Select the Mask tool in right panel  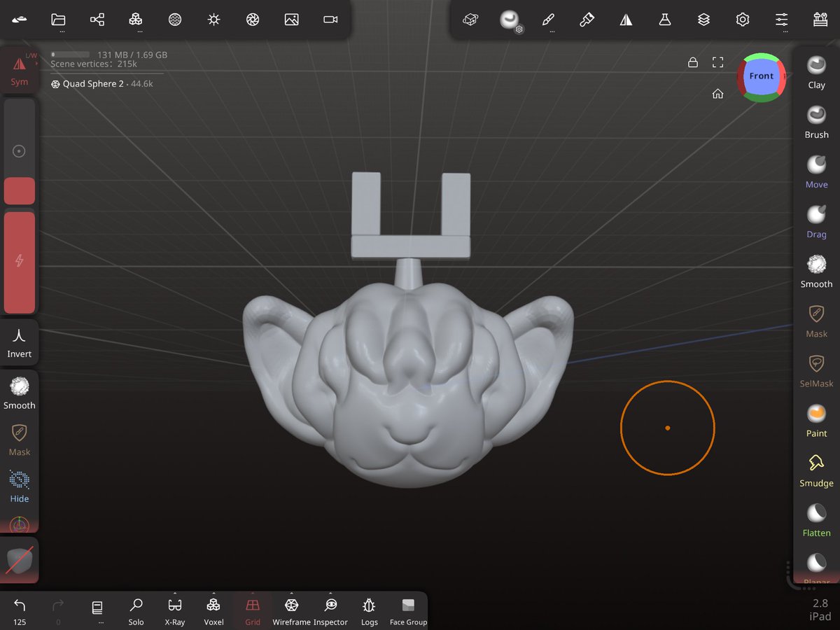click(816, 321)
